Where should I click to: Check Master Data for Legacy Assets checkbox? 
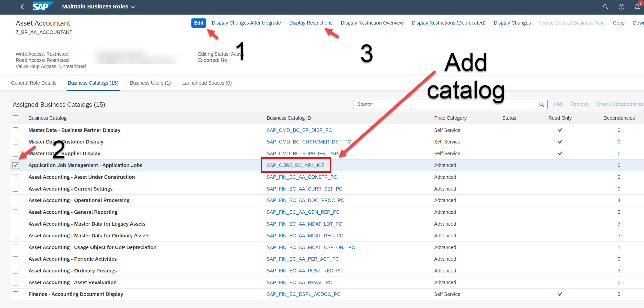tap(16, 224)
